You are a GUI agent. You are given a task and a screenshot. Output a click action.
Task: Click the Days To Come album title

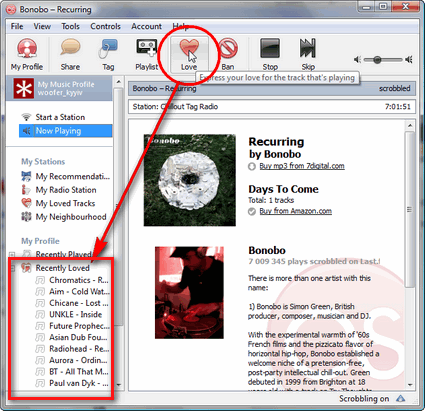point(283,189)
